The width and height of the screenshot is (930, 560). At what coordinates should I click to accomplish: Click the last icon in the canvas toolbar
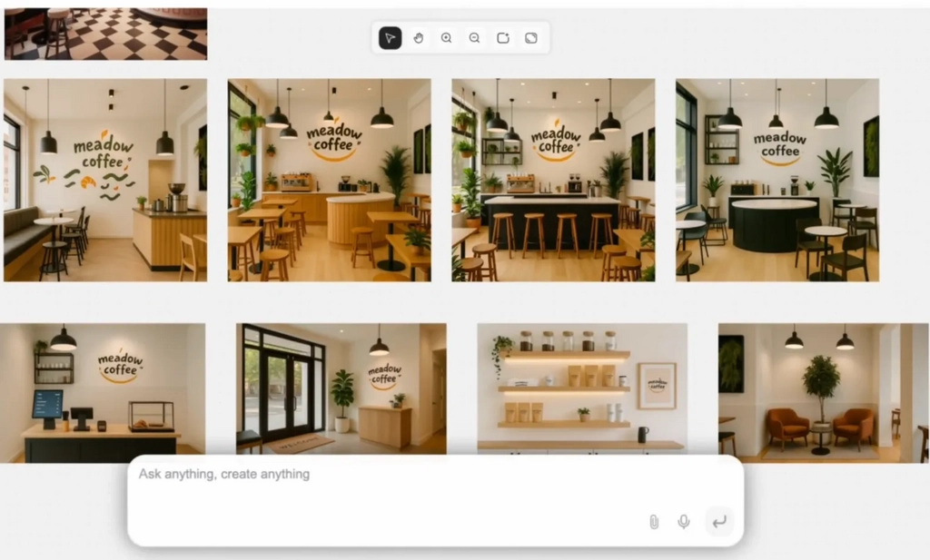(530, 38)
